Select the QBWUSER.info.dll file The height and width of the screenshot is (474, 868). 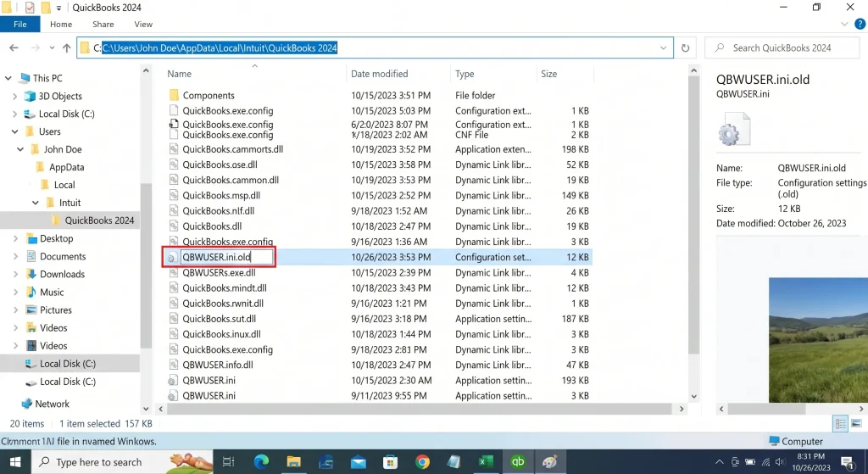click(x=218, y=365)
